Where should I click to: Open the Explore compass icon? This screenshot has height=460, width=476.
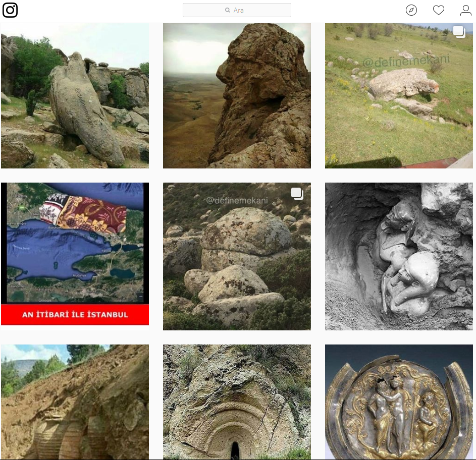(x=411, y=10)
